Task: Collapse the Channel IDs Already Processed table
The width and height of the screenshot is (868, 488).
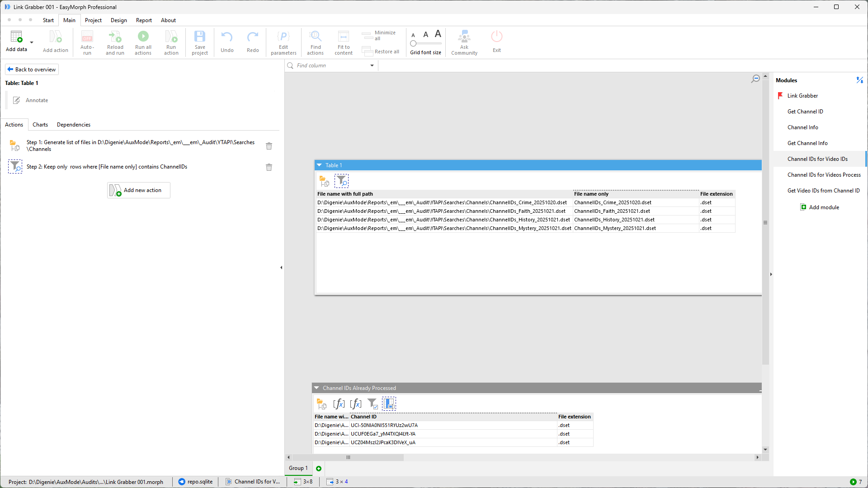Action: click(x=316, y=388)
